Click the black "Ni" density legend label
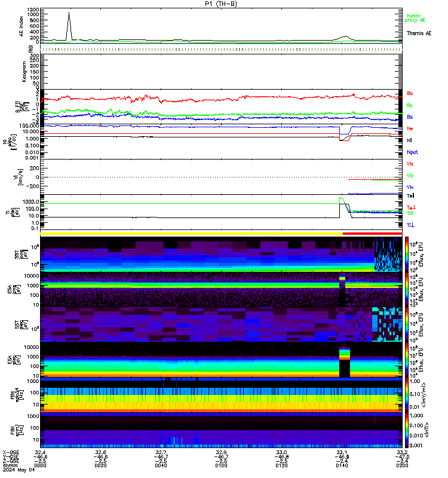The height and width of the screenshot is (478, 448). (409, 140)
